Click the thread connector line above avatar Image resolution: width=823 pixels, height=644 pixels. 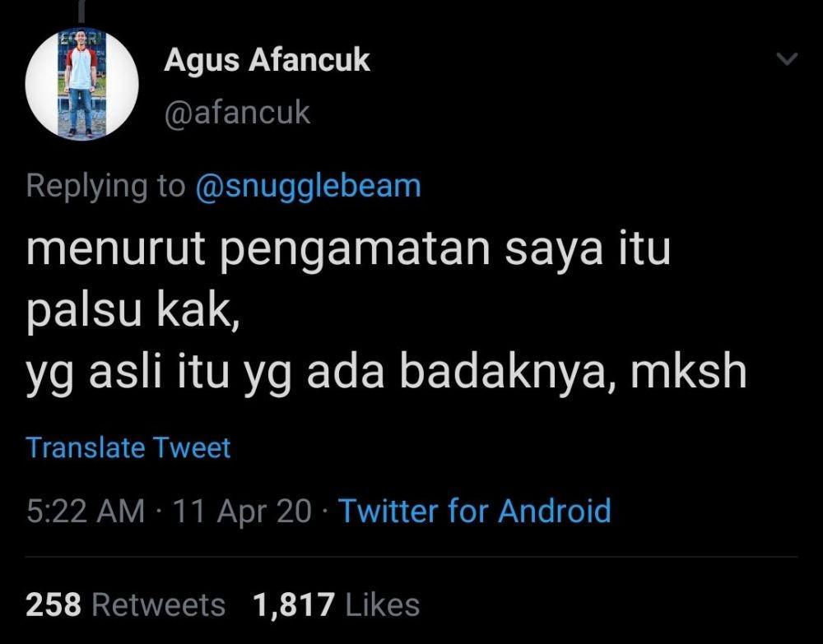pyautogui.click(x=81, y=12)
